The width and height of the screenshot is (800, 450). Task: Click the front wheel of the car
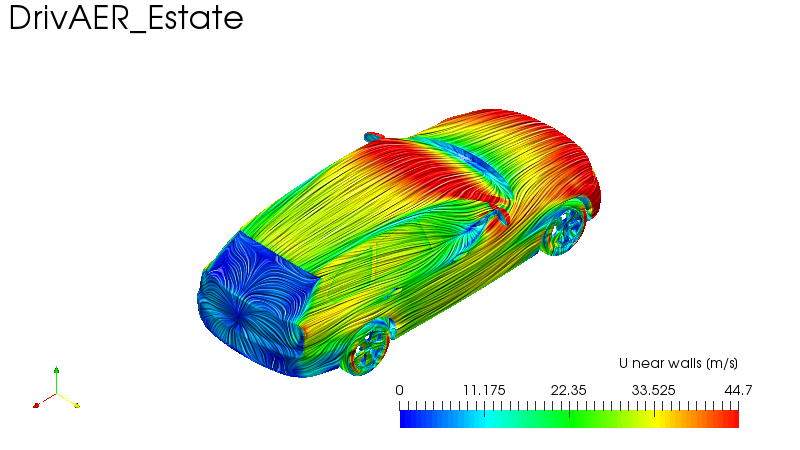click(564, 228)
